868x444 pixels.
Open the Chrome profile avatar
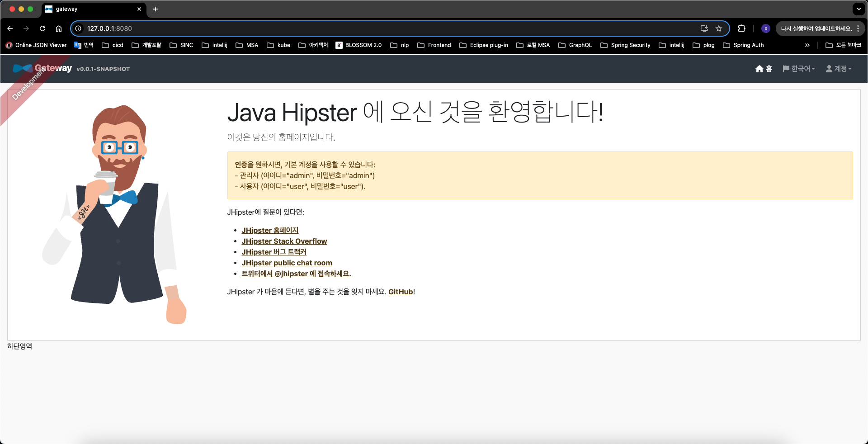click(x=765, y=28)
